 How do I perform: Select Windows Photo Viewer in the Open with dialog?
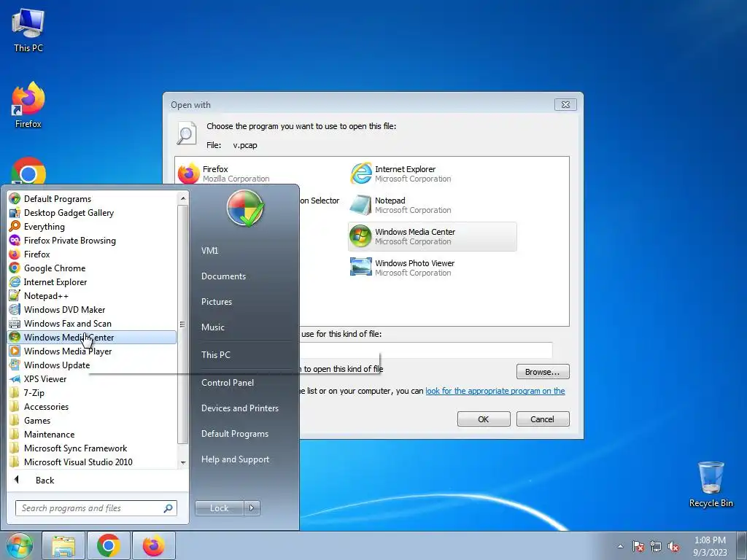(x=403, y=268)
